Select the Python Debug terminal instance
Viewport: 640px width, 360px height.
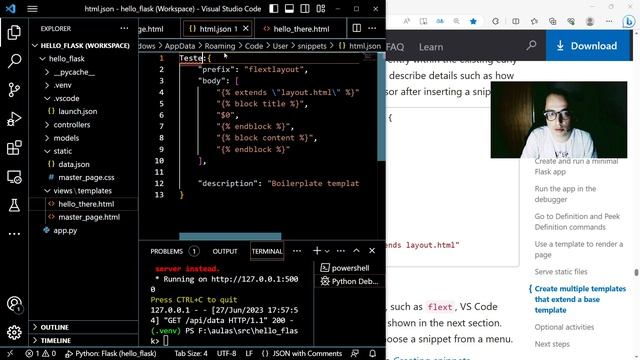(349, 281)
